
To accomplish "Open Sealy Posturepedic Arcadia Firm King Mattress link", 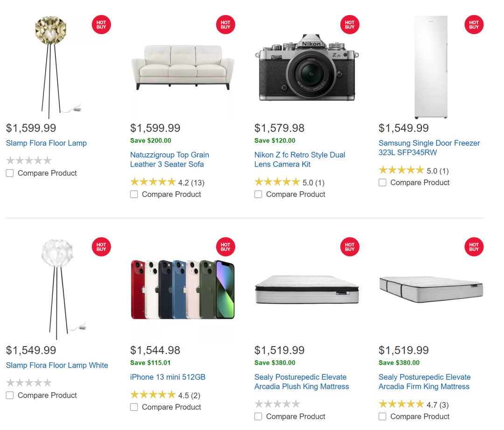I will pyautogui.click(x=424, y=382).
